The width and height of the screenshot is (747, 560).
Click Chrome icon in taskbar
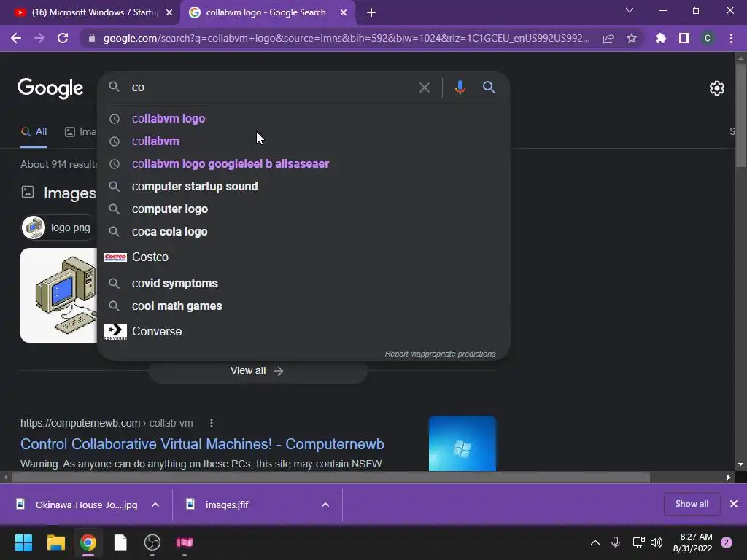[x=88, y=542]
